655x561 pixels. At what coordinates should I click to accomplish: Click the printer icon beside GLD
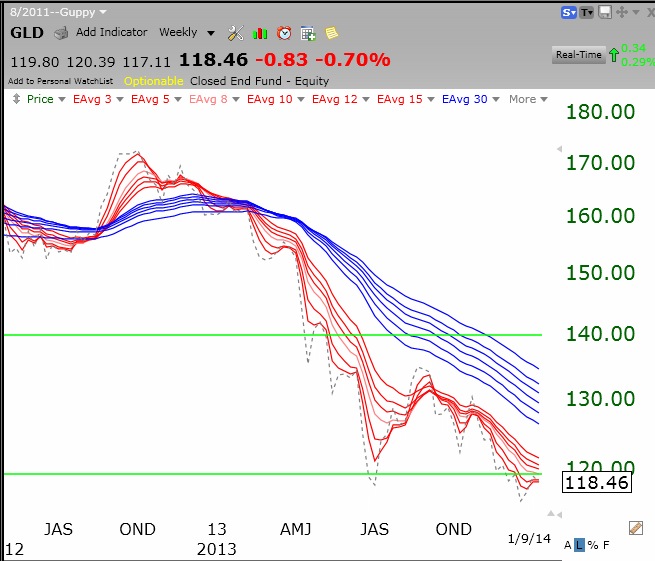coord(61,33)
